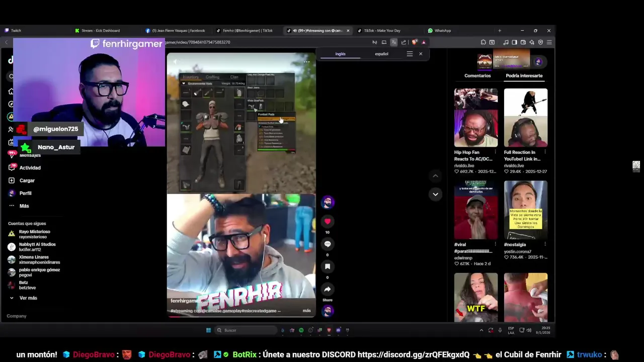Viewport: 644px width, 362px height.
Task: Open the video three-dots options menu
Action: pos(306,62)
